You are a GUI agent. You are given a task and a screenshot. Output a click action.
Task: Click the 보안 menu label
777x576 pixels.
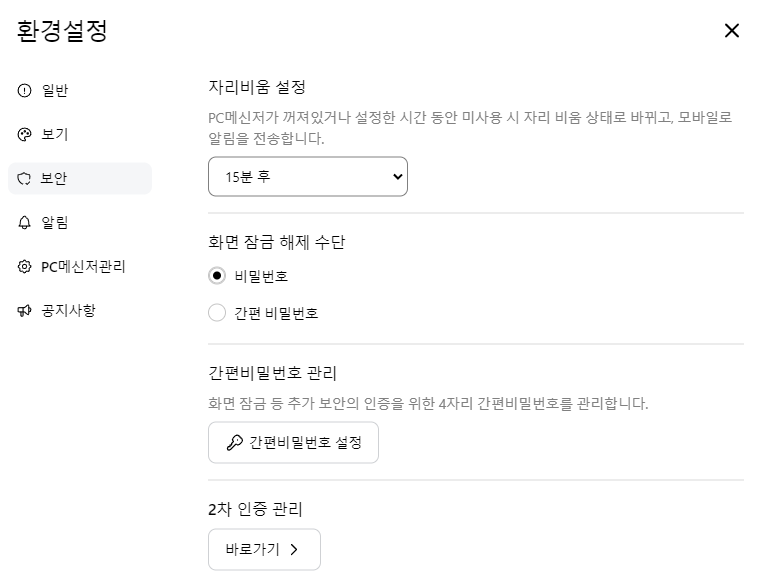(55, 179)
